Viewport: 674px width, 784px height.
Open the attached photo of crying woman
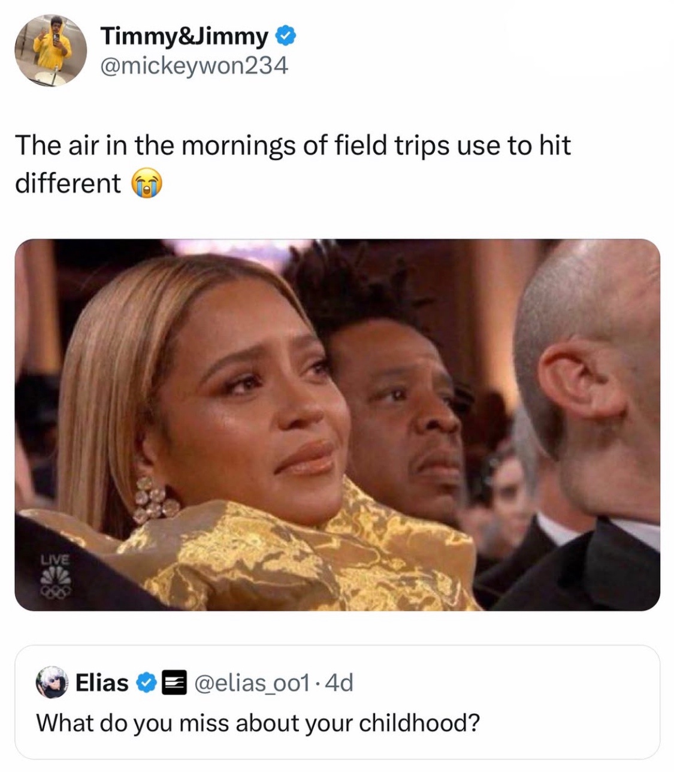(337, 424)
